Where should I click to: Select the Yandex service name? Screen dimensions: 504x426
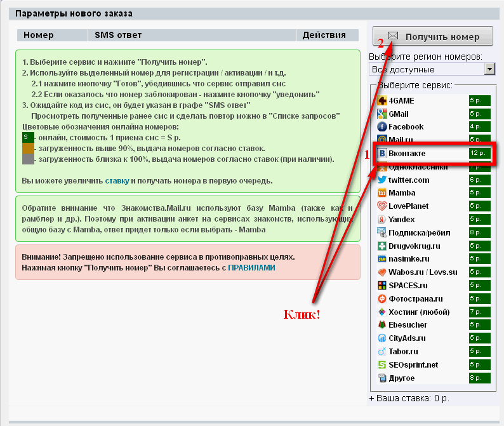401,220
